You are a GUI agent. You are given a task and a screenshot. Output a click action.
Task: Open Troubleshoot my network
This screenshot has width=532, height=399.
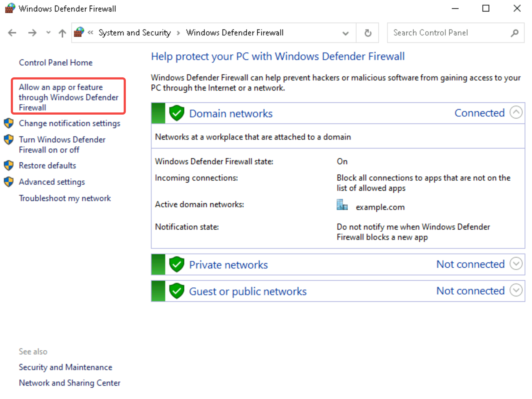(x=65, y=198)
